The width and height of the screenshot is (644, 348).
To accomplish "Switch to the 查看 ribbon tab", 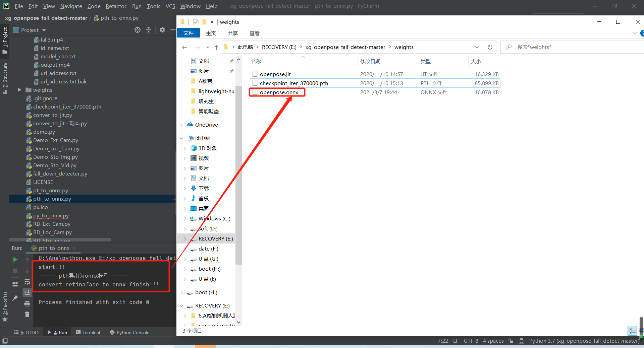I will [254, 33].
